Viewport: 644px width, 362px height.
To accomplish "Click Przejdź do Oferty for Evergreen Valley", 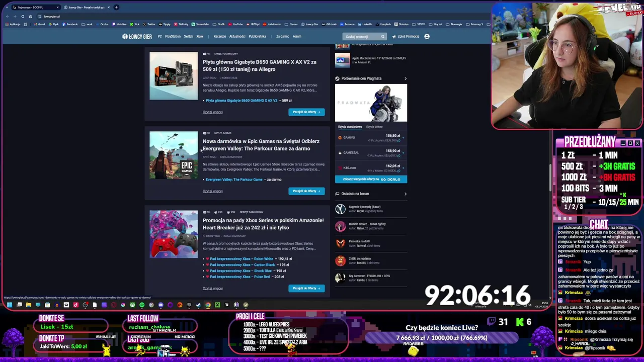I will coord(306,191).
